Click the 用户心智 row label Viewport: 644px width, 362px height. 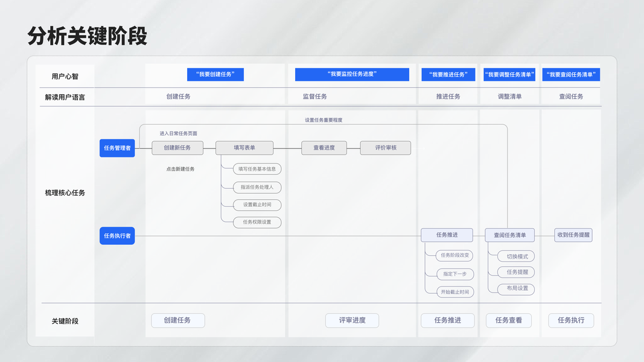click(65, 77)
